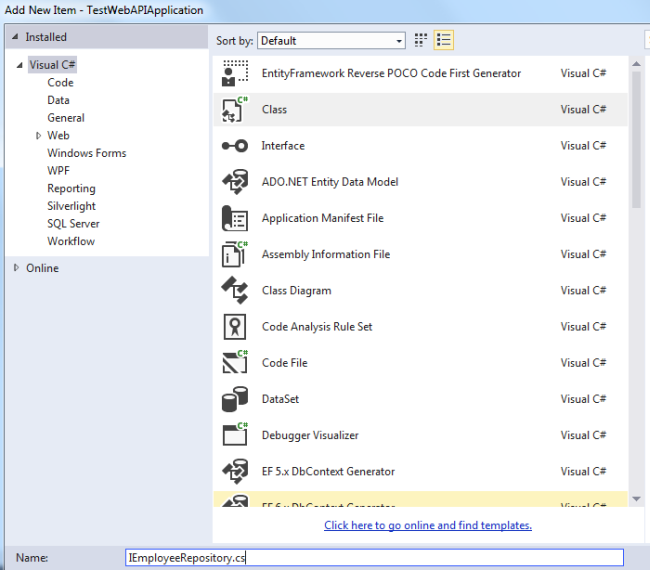Click the Interface template icon

(234, 146)
